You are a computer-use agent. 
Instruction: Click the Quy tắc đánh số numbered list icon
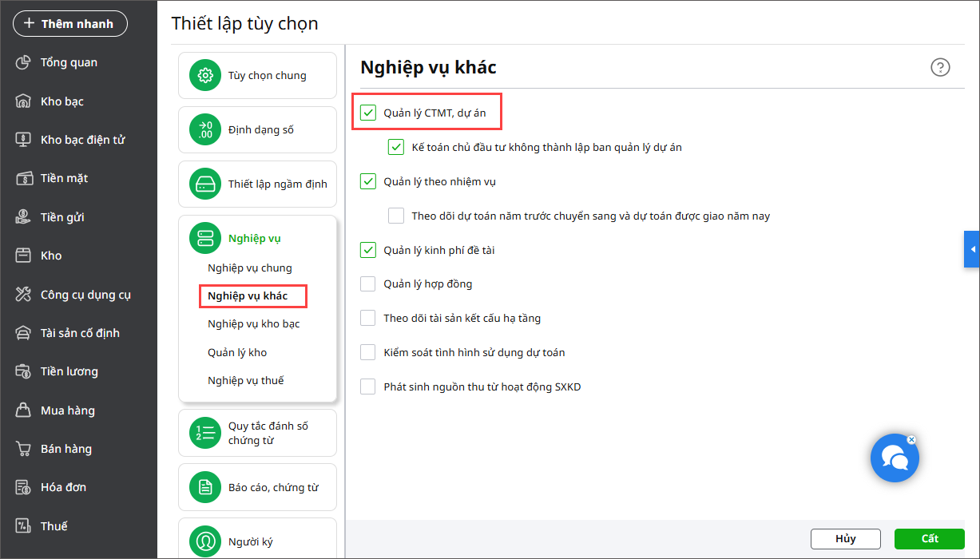tap(204, 433)
